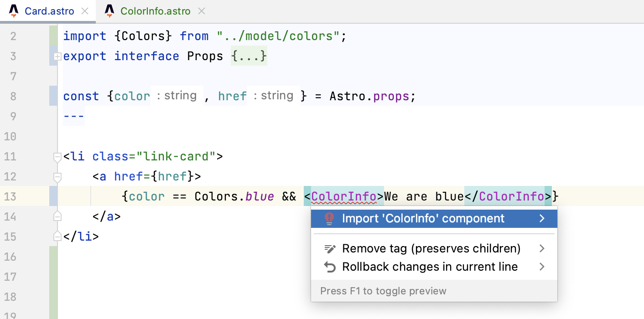
Task: Click the Astro logo icon on the Card.astro tab
Action: tap(14, 11)
